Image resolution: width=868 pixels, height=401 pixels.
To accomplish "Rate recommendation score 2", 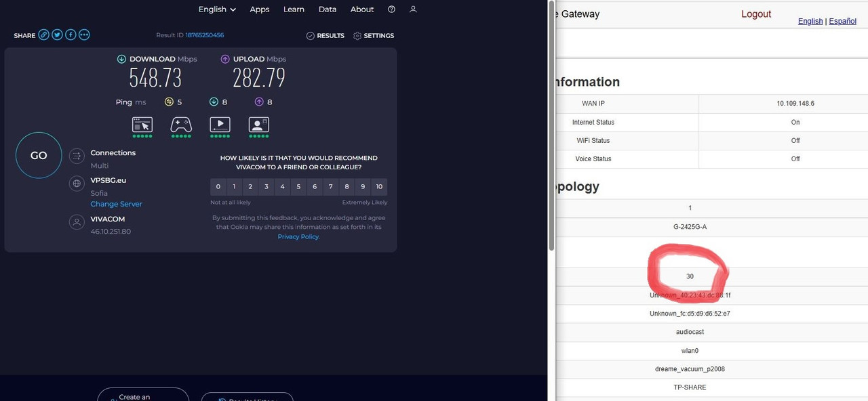I will [x=250, y=187].
